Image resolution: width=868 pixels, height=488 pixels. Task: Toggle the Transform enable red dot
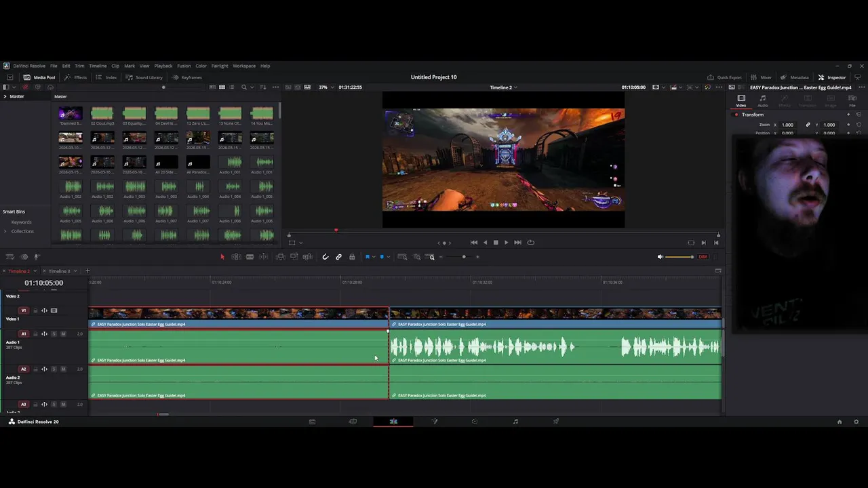pyautogui.click(x=736, y=115)
